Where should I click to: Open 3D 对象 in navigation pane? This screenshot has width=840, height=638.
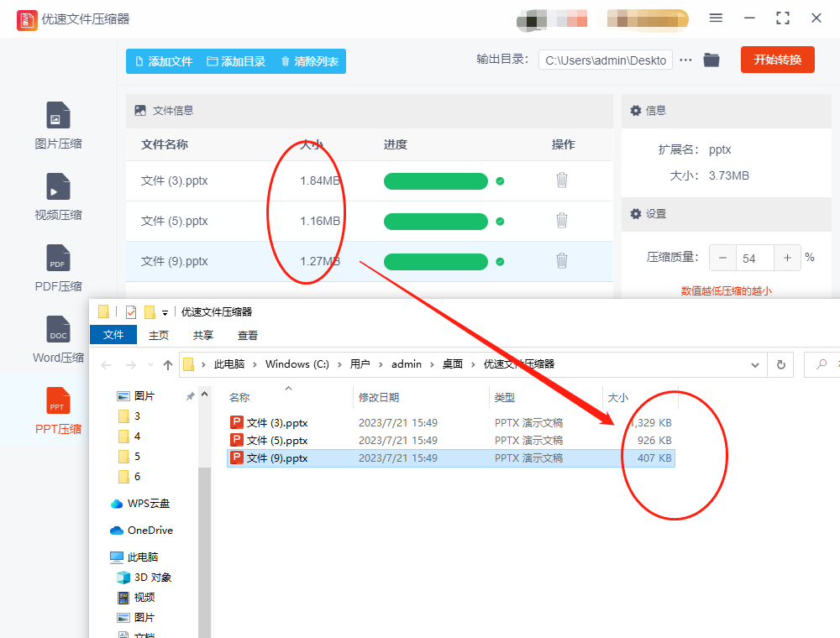point(144,577)
